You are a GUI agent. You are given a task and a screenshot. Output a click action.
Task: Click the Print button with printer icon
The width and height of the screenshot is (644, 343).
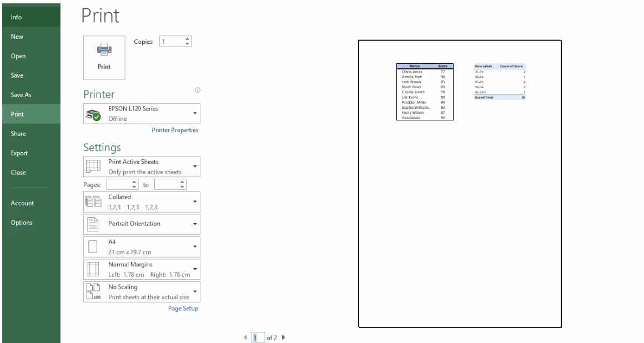click(x=104, y=58)
